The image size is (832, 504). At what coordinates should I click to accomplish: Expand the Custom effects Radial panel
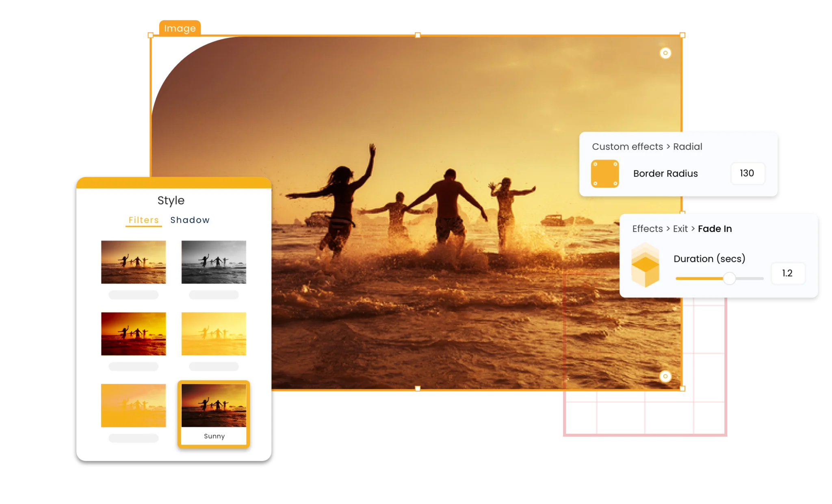click(x=647, y=146)
